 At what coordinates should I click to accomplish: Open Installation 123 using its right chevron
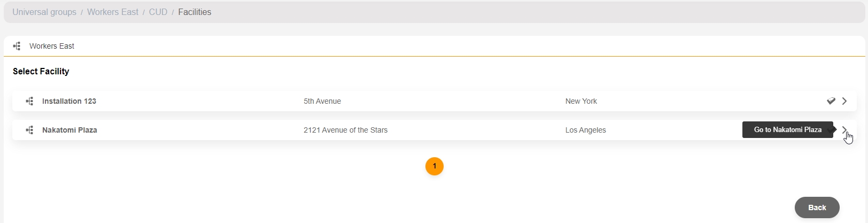click(844, 101)
